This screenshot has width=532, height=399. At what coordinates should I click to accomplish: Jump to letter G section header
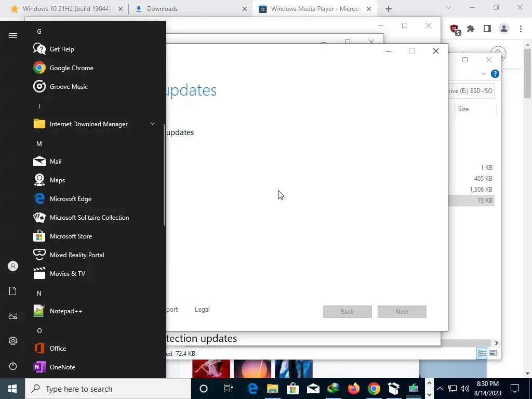coord(39,32)
